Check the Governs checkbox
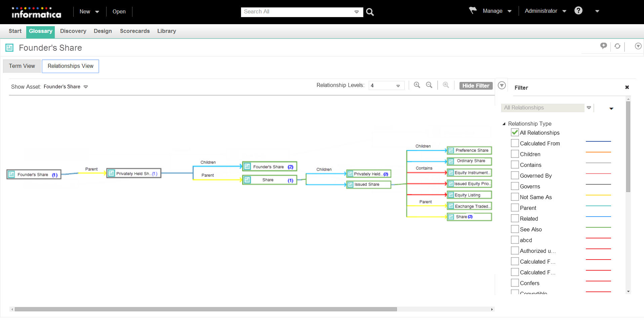This screenshot has width=644, height=320. tap(515, 186)
